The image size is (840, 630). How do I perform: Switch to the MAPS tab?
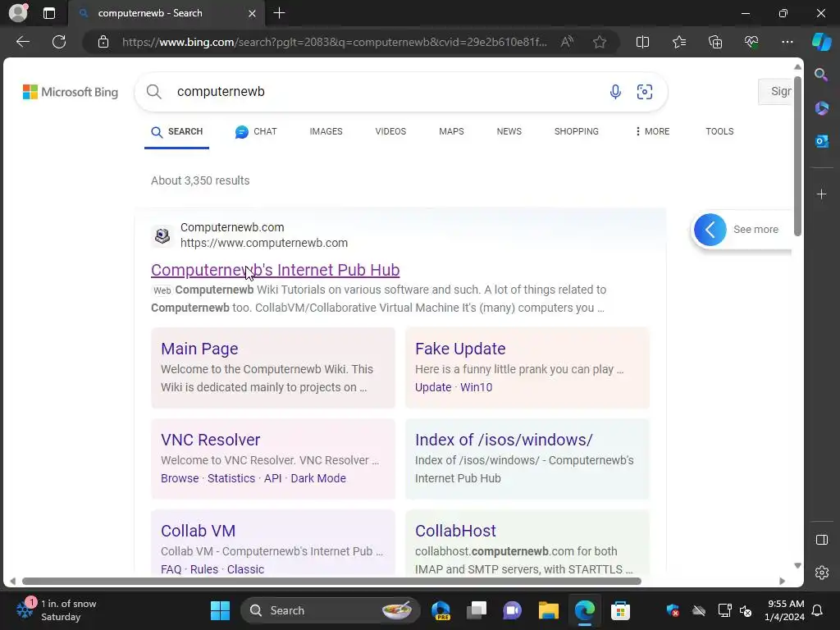[451, 131]
